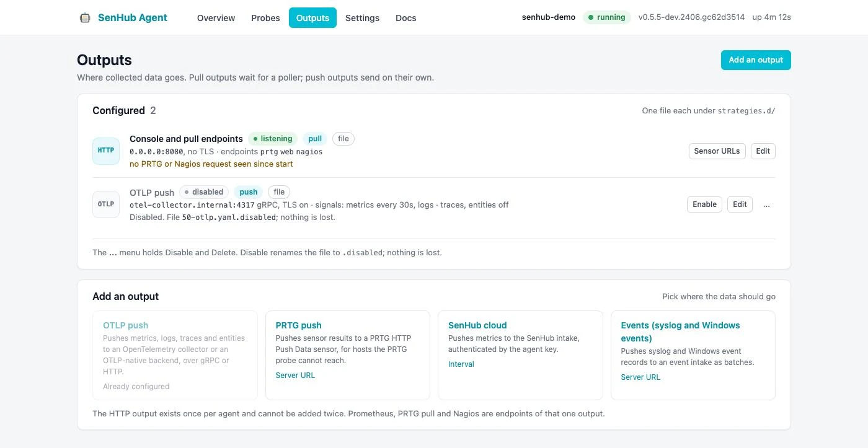Image resolution: width=868 pixels, height=448 pixels.
Task: Click the otel-collector.internal:4317 address
Action: click(192, 205)
